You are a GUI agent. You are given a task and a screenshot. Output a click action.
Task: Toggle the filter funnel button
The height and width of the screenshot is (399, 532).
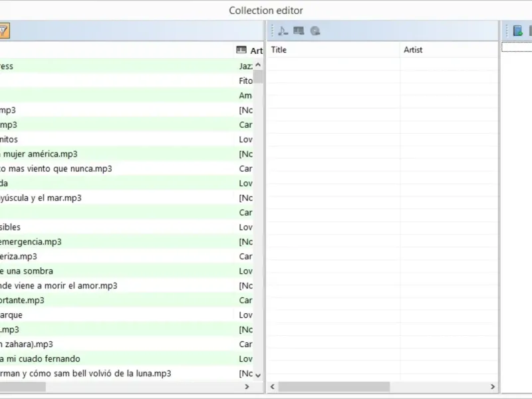pos(4,31)
